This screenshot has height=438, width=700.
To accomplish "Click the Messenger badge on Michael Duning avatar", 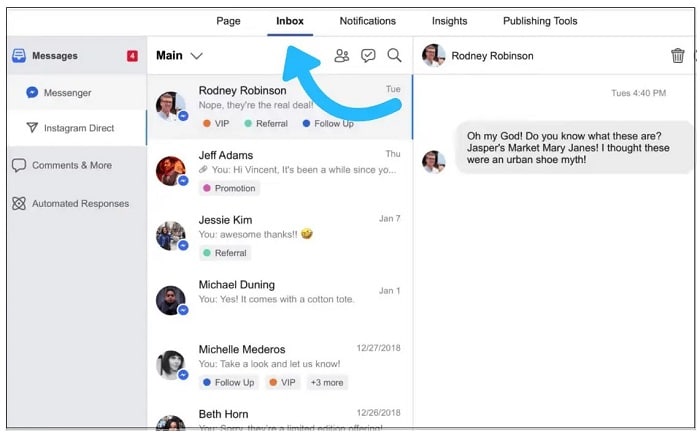I will pyautogui.click(x=183, y=310).
